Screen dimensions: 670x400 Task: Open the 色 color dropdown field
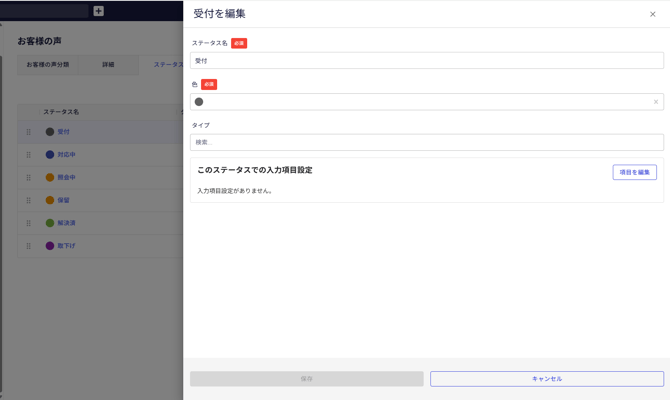tap(420, 102)
